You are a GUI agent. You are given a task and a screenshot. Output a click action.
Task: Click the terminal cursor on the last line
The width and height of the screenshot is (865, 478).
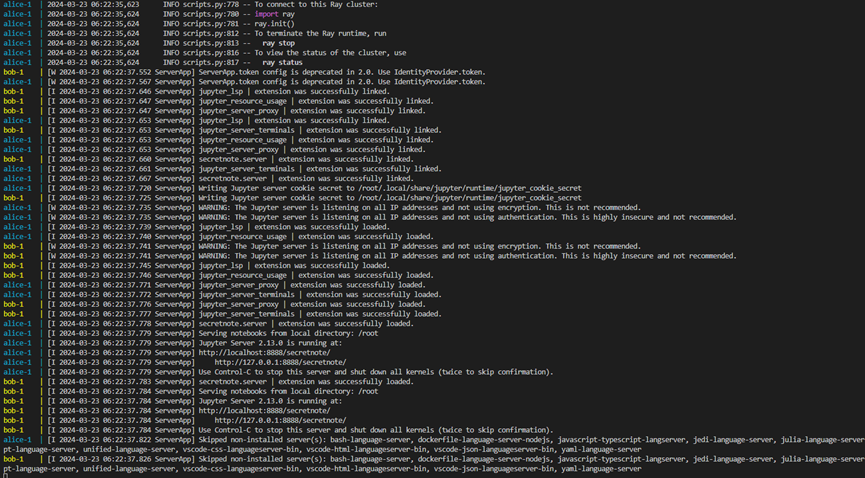[5, 476]
